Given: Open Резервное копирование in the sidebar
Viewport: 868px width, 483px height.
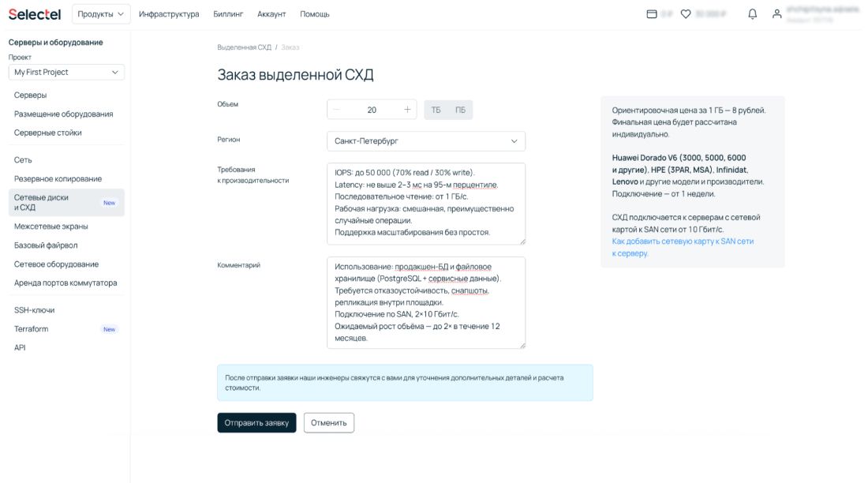Looking at the screenshot, I should pos(58,178).
